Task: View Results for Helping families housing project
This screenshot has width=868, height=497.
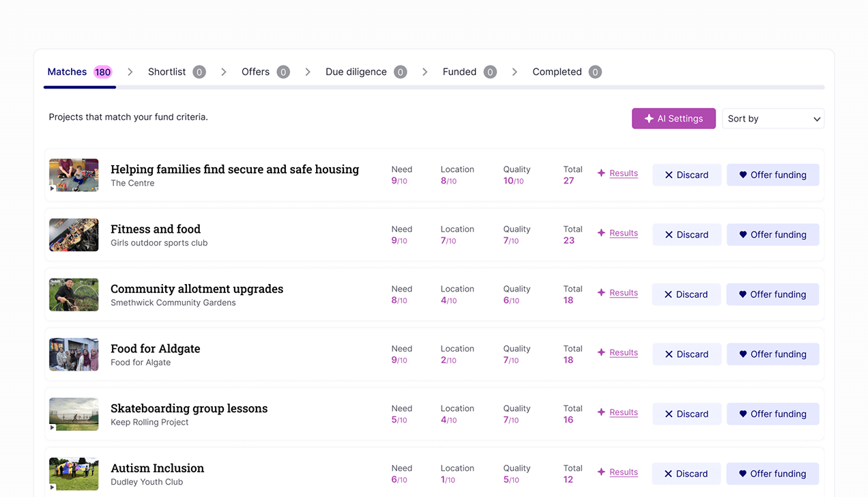Action: pos(624,173)
